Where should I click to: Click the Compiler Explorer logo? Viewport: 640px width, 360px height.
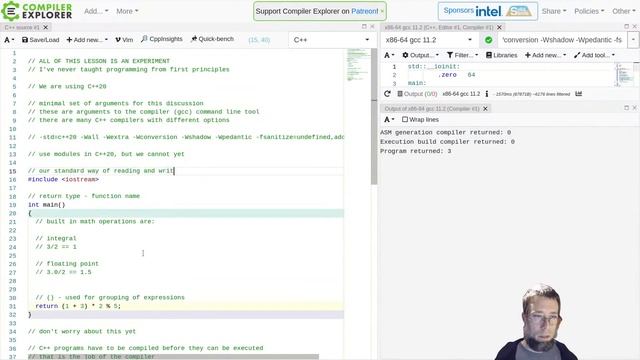click(37, 11)
